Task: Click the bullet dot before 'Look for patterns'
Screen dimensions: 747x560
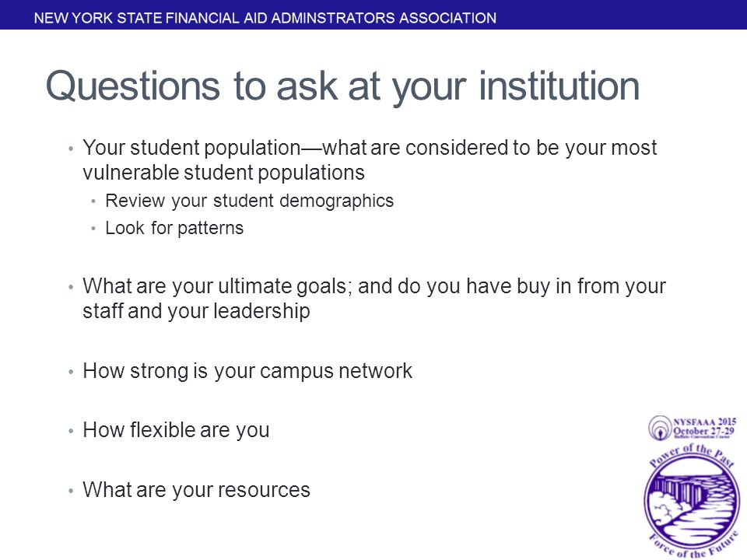Action: (93, 229)
